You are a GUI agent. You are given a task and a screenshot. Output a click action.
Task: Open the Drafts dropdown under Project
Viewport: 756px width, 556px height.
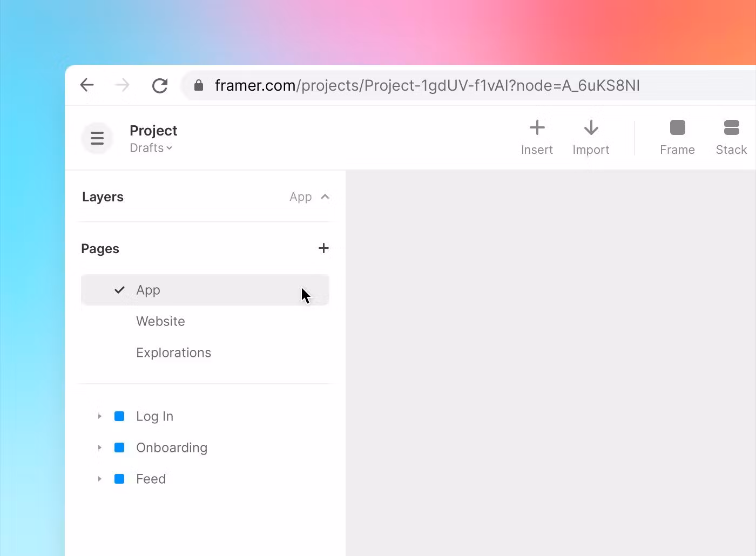click(151, 148)
